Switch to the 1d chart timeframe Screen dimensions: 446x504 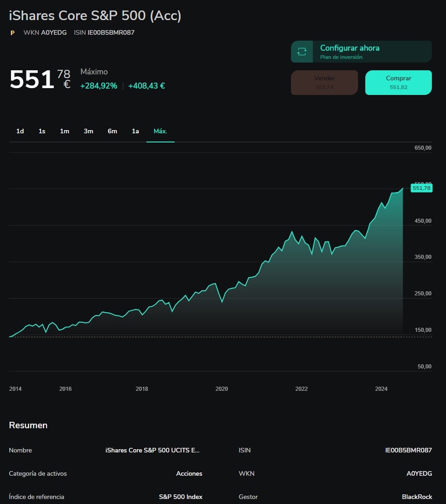click(20, 131)
